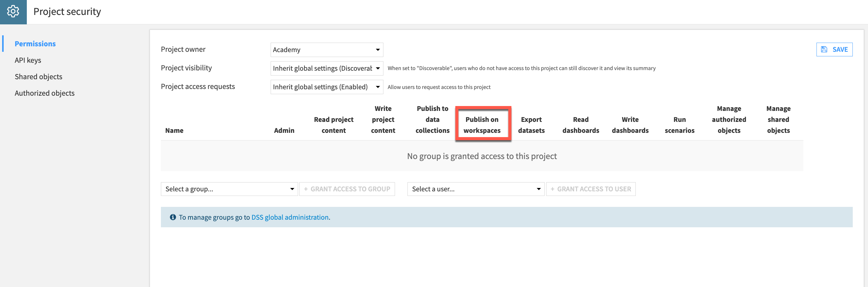868x287 pixels.
Task: Go to Authorized objects section
Action: click(x=44, y=93)
